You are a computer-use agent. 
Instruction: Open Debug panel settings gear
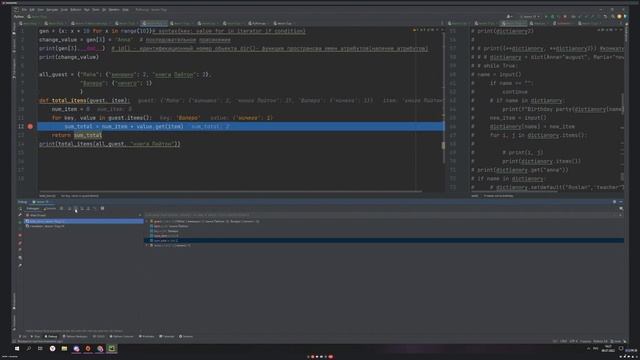coord(614,202)
